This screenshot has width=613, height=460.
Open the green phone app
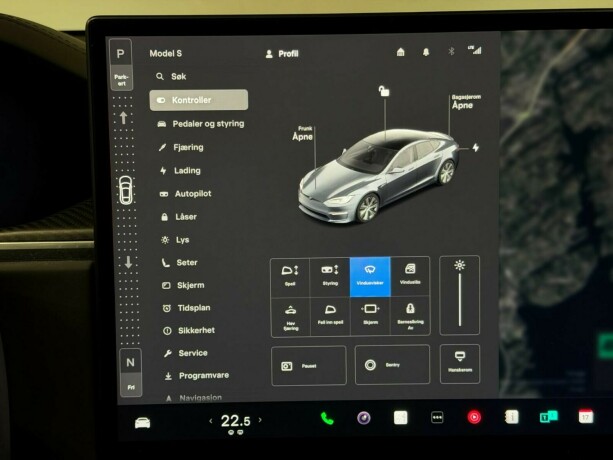pos(327,419)
